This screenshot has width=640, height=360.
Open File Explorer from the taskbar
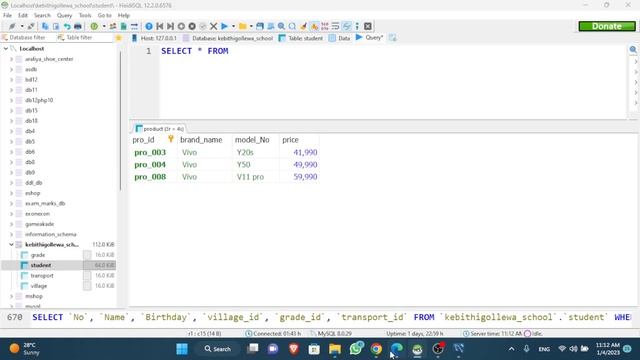335,349
